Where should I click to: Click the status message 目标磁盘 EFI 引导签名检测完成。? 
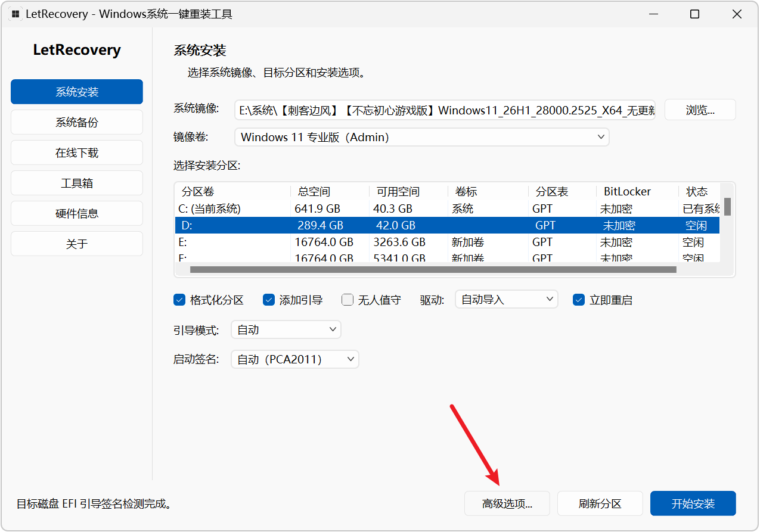95,504
